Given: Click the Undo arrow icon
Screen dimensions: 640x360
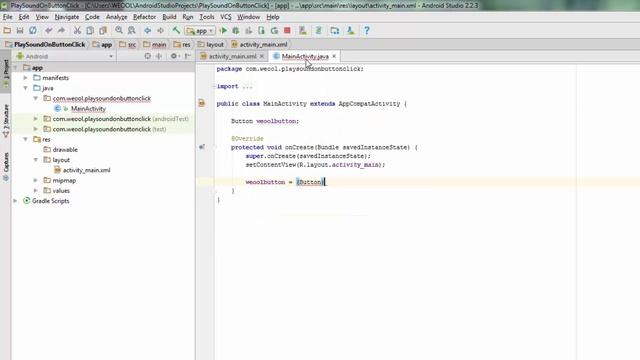Looking at the screenshot, I should [x=49, y=31].
